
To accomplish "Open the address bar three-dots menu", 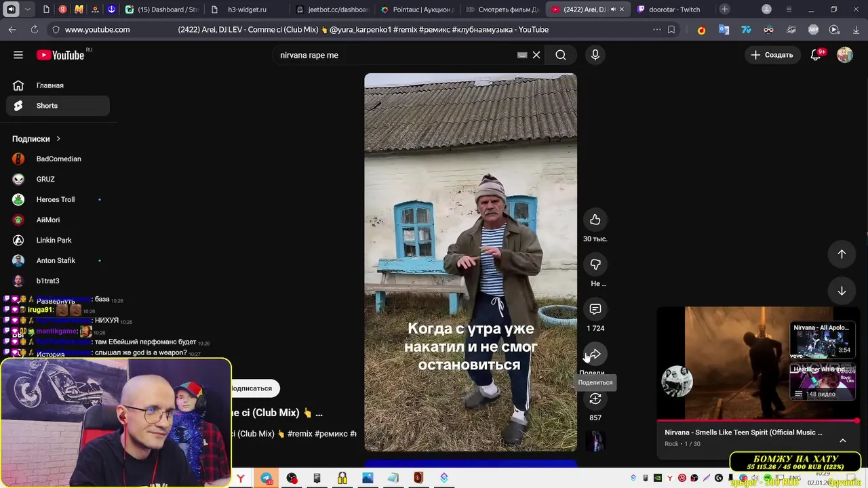I will 656,30.
